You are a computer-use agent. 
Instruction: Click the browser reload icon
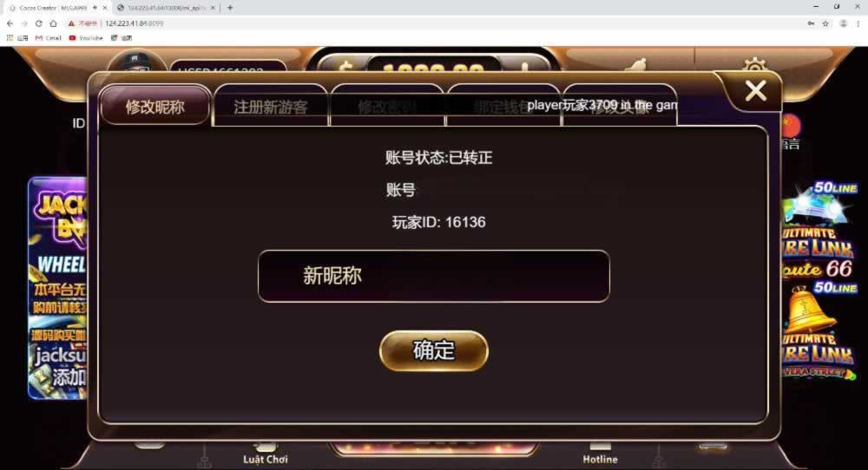coord(39,23)
